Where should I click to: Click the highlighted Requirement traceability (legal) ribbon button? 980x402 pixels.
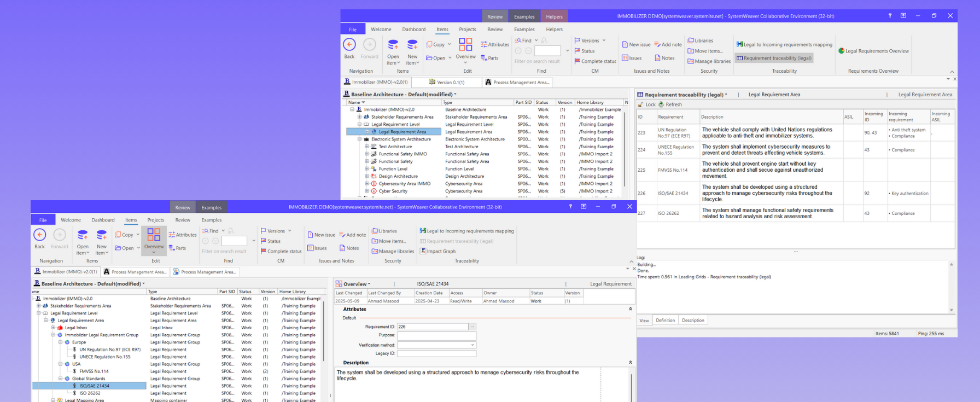pyautogui.click(x=774, y=58)
